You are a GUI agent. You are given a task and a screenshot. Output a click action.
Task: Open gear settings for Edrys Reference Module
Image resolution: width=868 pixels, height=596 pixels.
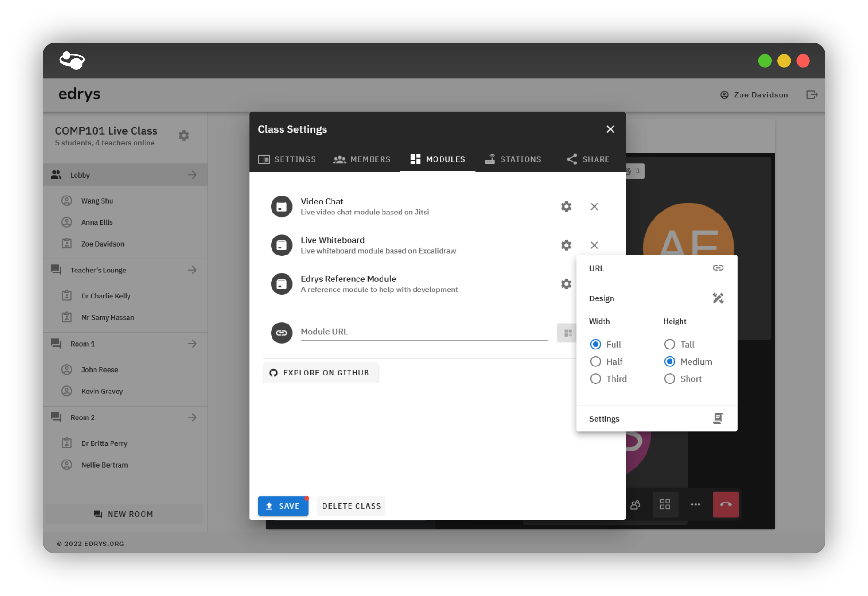[x=566, y=284]
